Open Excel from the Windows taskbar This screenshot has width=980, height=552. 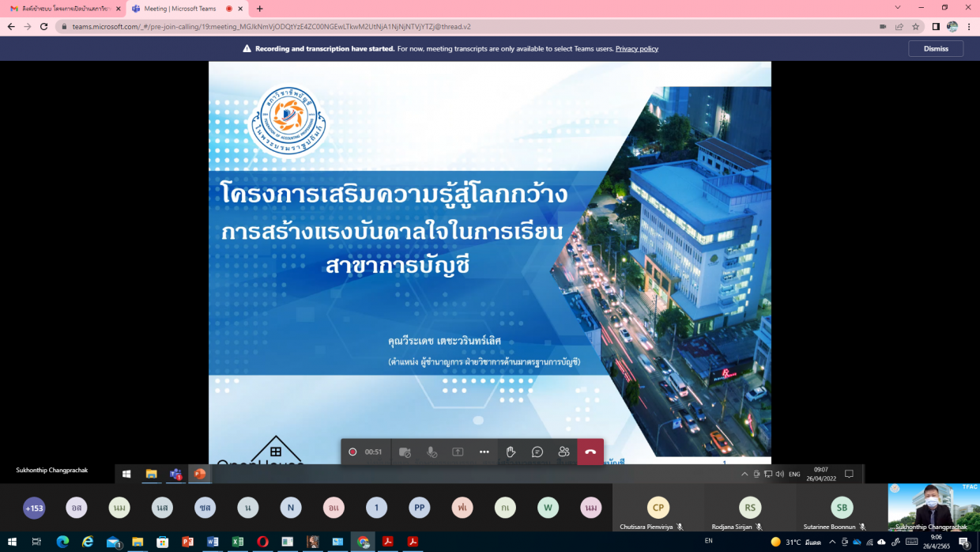point(237,542)
